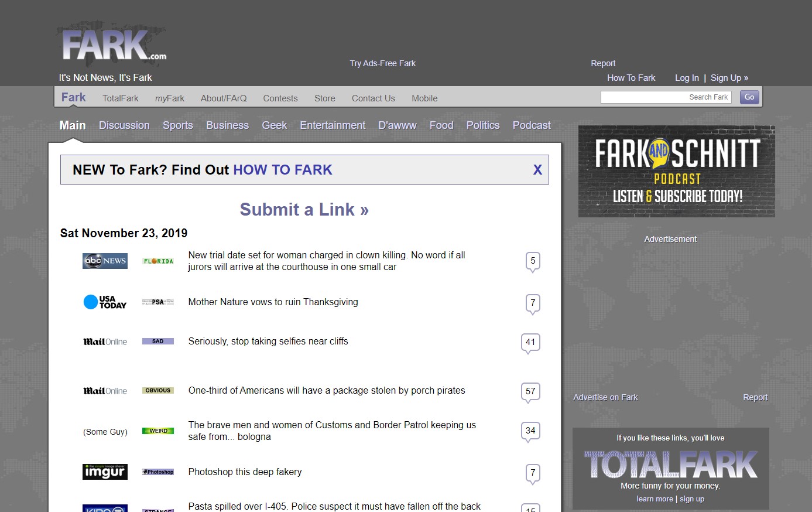Click the imgur source logo
Screen dimensions: 812x512
point(105,472)
